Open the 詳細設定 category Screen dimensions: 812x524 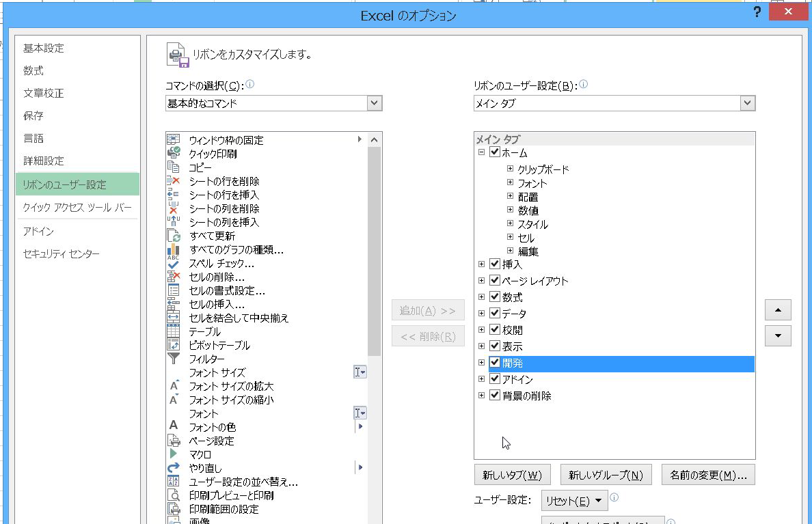(44, 161)
